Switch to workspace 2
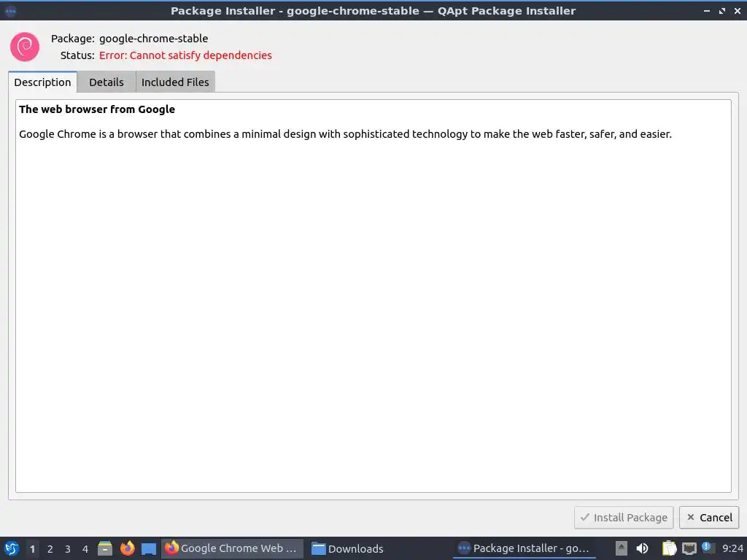 pyautogui.click(x=50, y=549)
